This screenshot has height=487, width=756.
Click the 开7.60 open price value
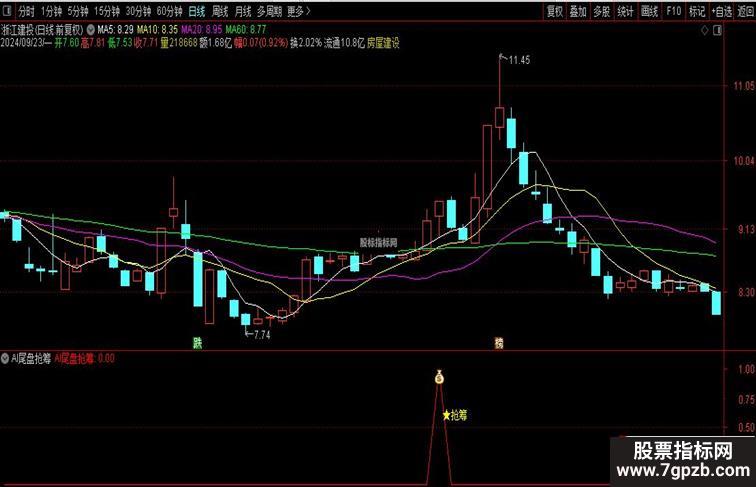pos(67,43)
